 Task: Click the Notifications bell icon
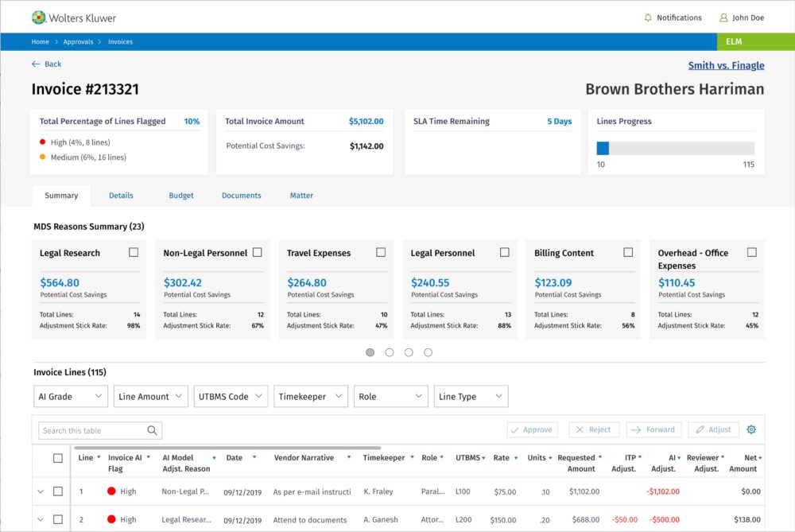648,17
